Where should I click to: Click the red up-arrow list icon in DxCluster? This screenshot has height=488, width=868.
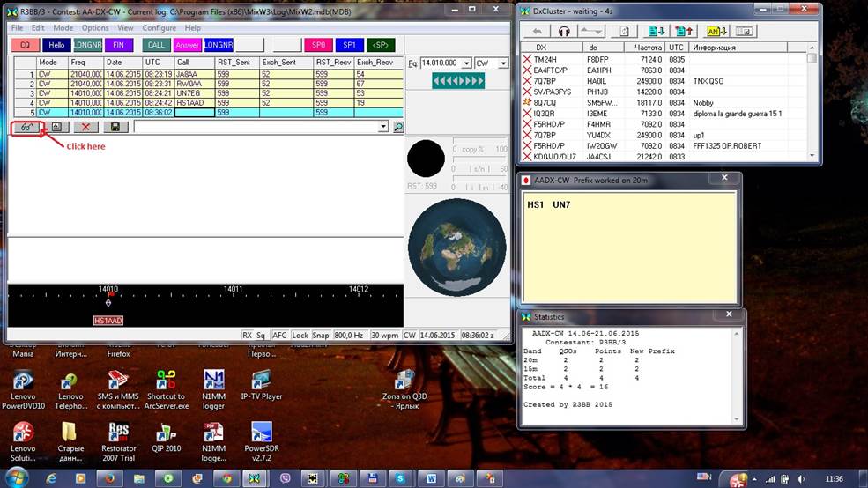[x=685, y=31]
